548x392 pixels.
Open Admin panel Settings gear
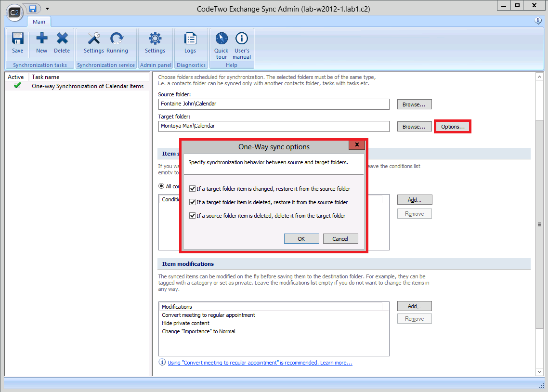pyautogui.click(x=155, y=43)
